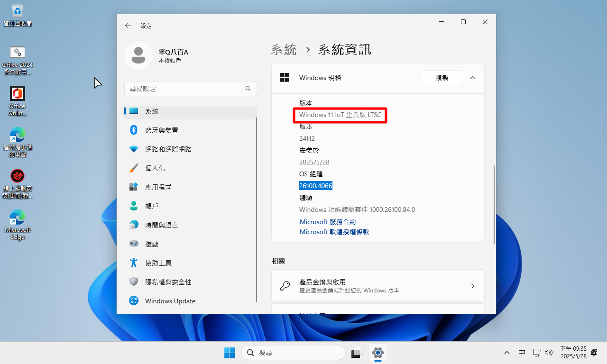Image resolution: width=607 pixels, height=364 pixels.
Task: Go to 藍牙與裝置 settings
Action: pyautogui.click(x=190, y=130)
